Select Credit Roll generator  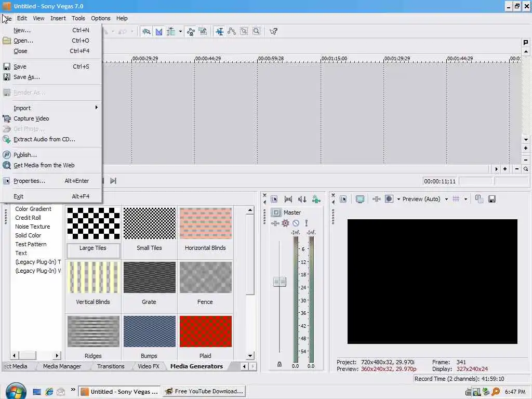coord(28,218)
